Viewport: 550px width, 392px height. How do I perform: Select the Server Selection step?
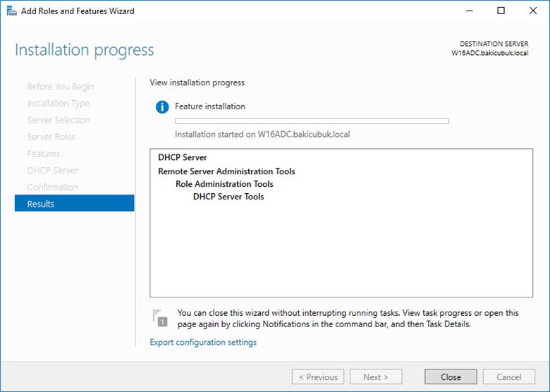pyautogui.click(x=59, y=120)
